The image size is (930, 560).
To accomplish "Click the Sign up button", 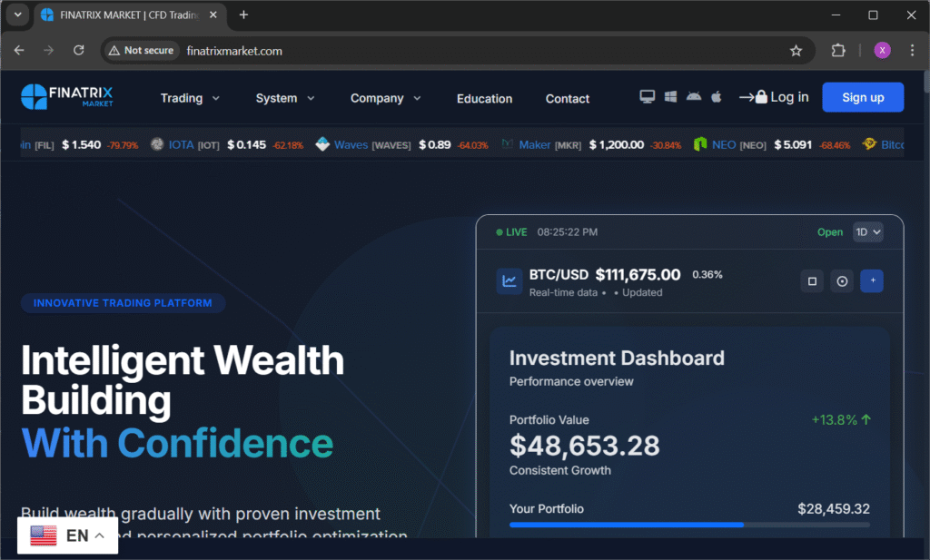I will point(862,96).
